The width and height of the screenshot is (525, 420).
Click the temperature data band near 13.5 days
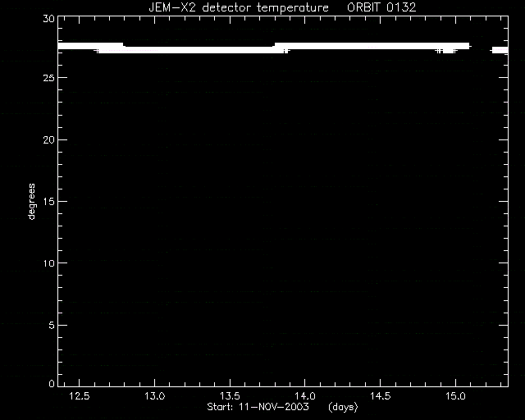[230, 50]
